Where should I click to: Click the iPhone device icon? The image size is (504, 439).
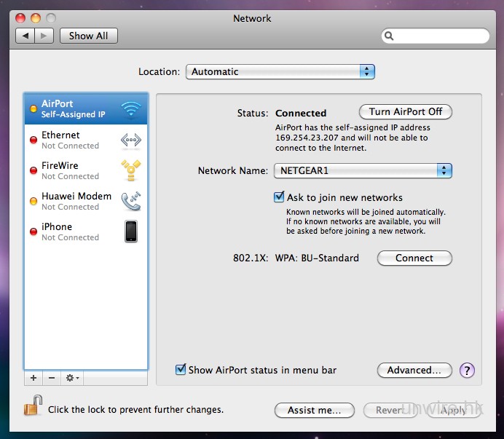point(130,232)
